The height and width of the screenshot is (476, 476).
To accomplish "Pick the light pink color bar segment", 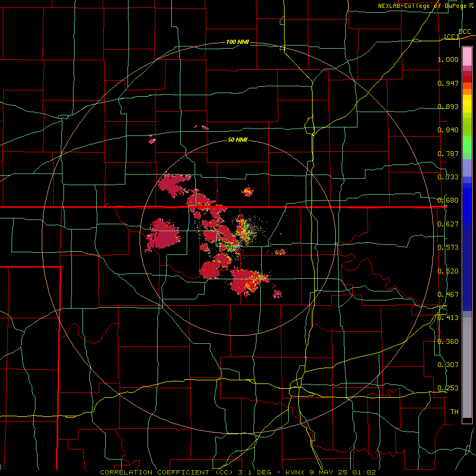I will click(467, 57).
